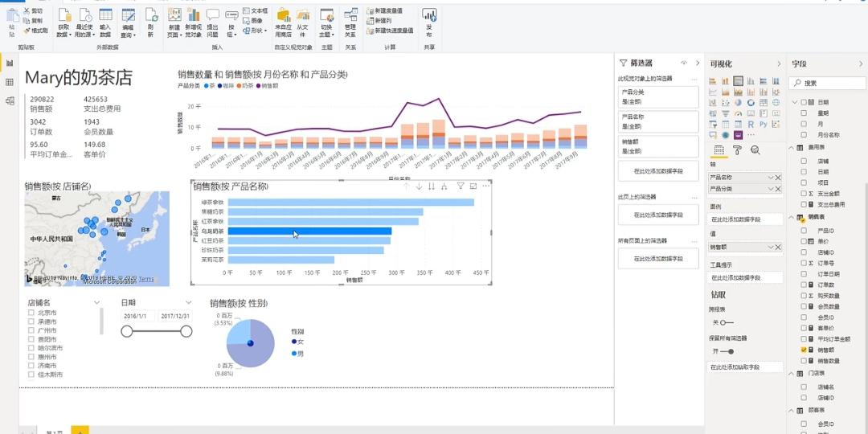
Task: Switch to the Format paint-roller tab
Action: [737, 150]
